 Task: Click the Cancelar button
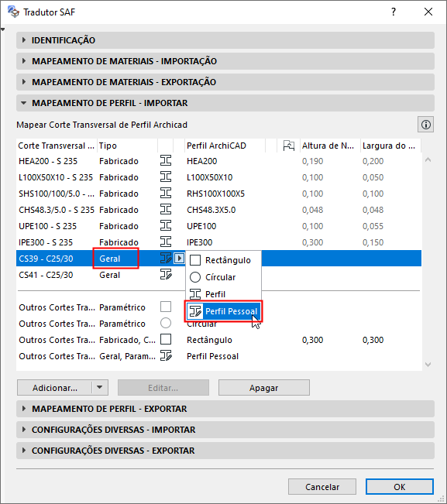(x=322, y=487)
